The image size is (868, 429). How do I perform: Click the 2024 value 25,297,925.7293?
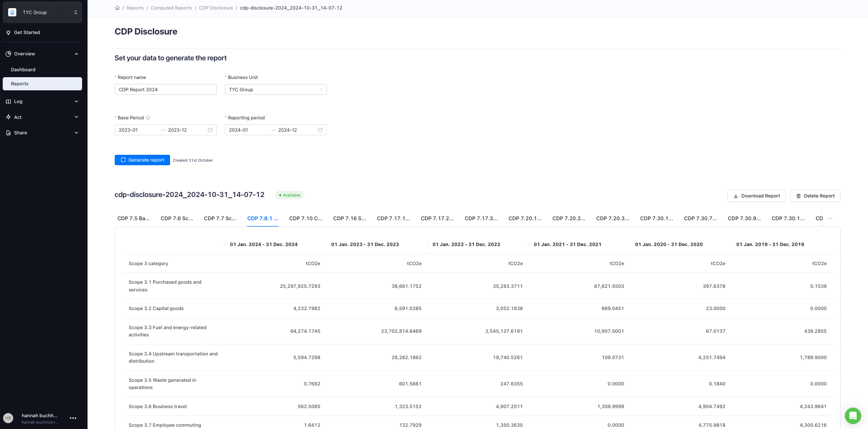(x=300, y=286)
